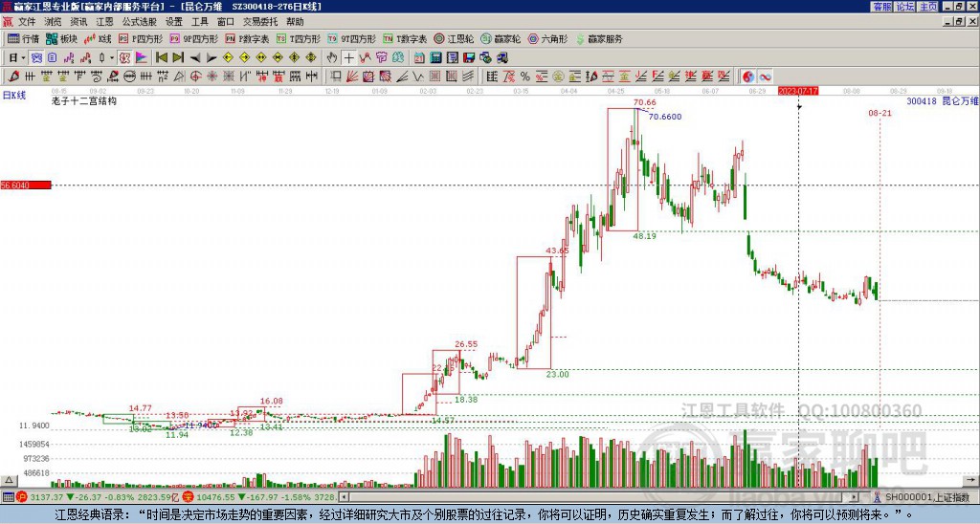Select the angle line tool

coord(402,76)
